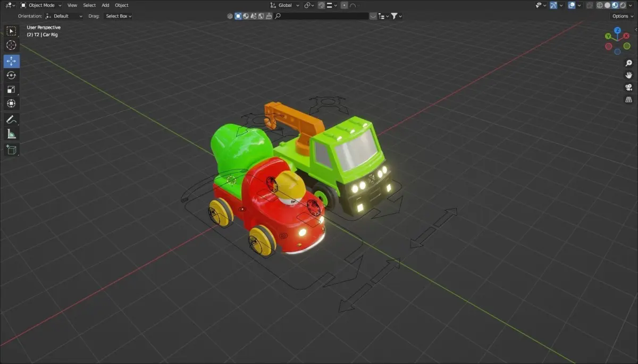Open gizmo settings dropdown arrow
Screen dimensions: 638x364
(x=561, y=5)
